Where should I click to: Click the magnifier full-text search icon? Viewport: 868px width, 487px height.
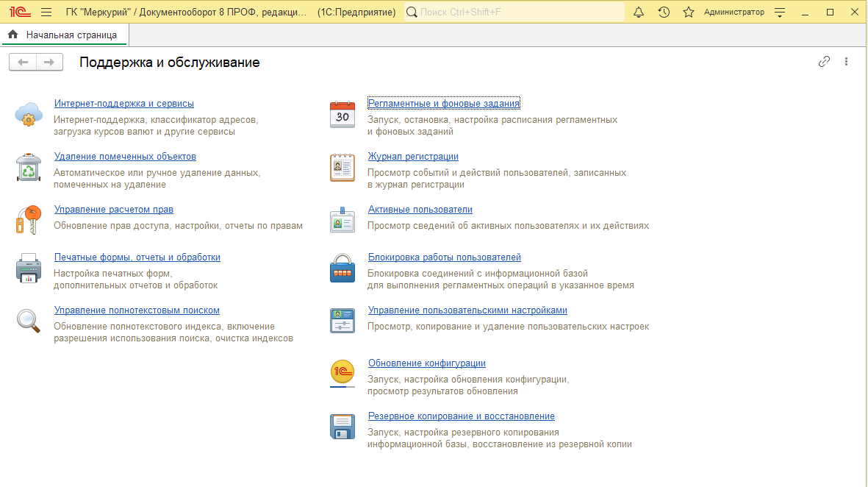coord(28,321)
